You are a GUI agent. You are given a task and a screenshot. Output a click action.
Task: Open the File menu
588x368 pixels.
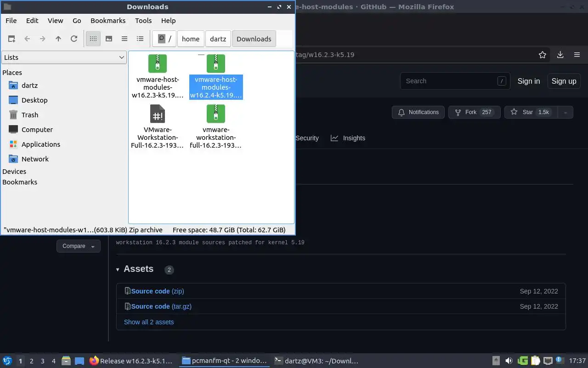pyautogui.click(x=11, y=21)
